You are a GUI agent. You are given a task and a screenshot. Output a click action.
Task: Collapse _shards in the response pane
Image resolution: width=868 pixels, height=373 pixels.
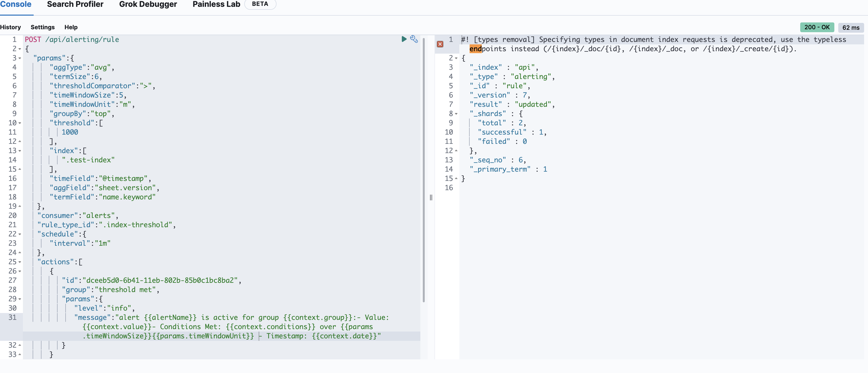coord(456,114)
